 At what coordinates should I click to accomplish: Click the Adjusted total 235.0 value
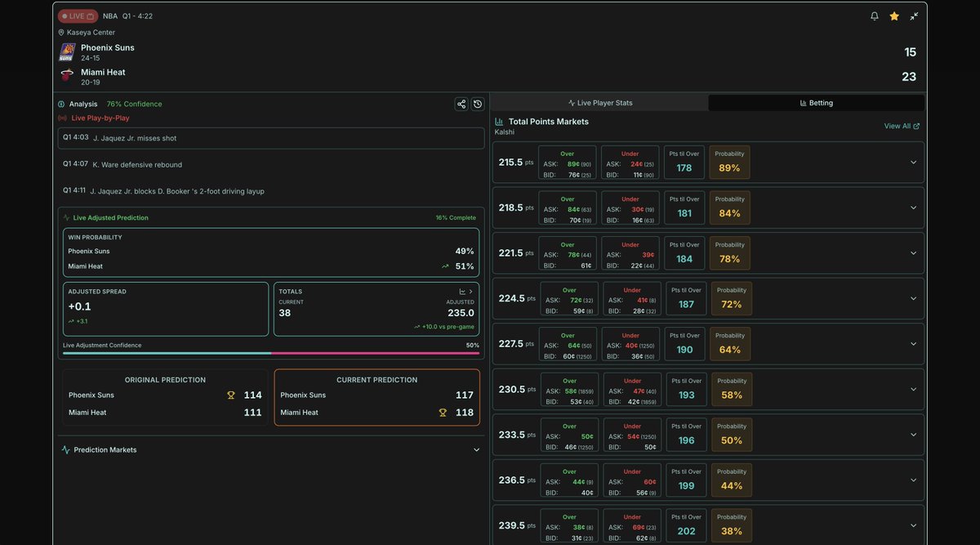coord(461,313)
